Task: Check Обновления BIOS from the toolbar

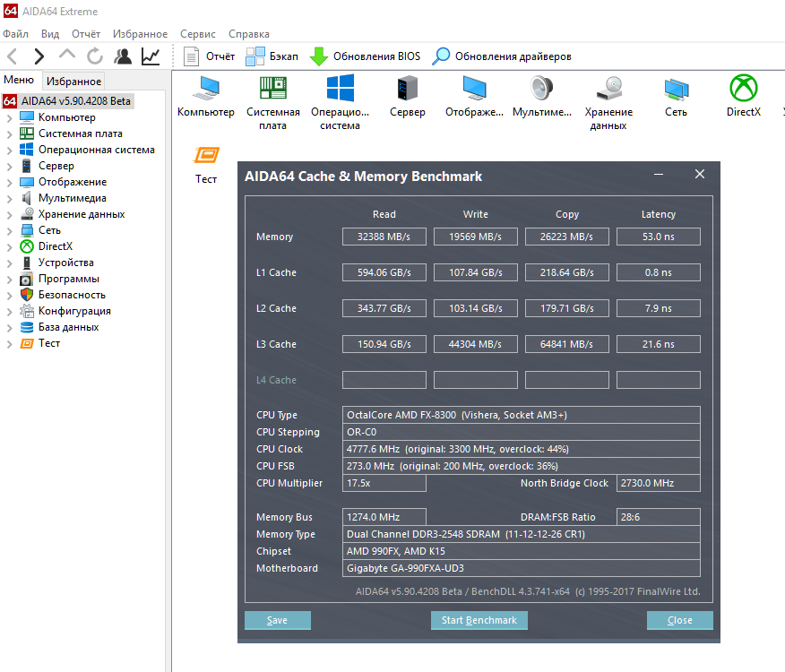Action: tap(365, 56)
